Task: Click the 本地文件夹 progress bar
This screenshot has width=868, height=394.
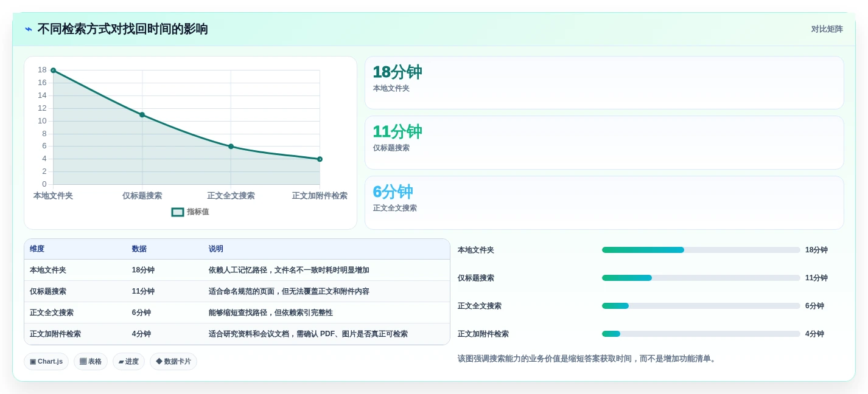Action: tap(701, 250)
